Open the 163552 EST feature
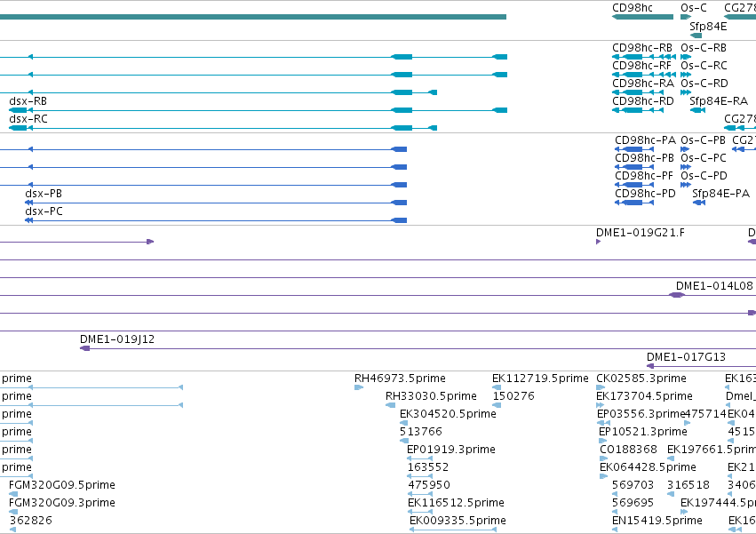 [x=420, y=476]
